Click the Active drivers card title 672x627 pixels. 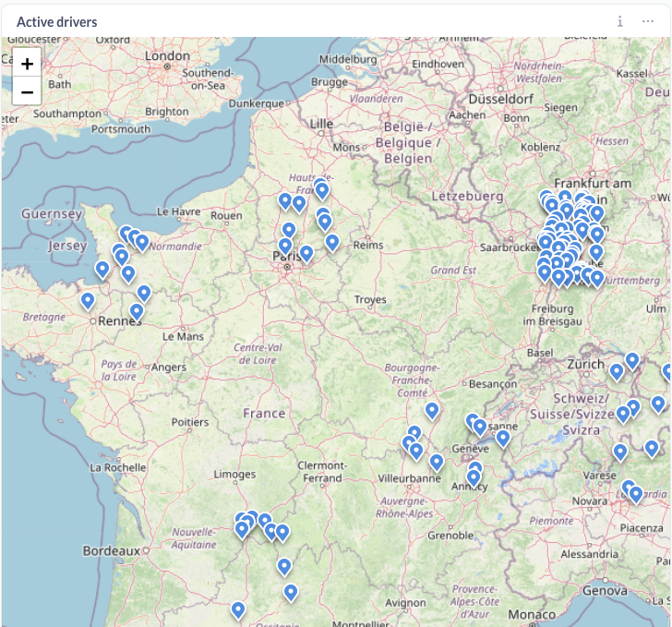click(x=57, y=21)
